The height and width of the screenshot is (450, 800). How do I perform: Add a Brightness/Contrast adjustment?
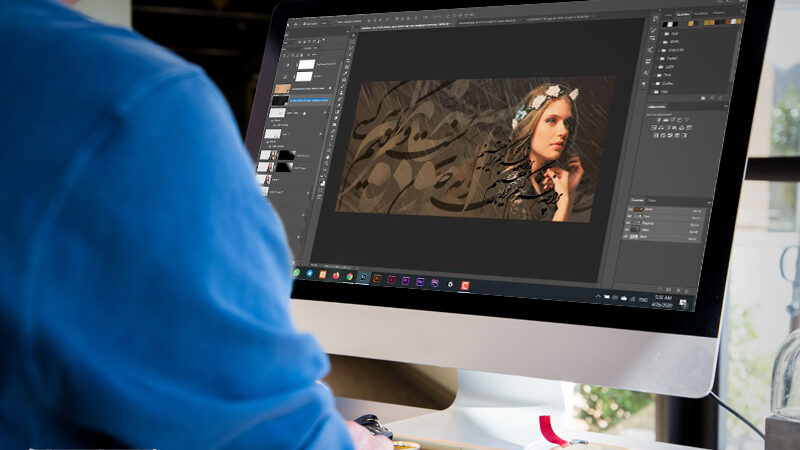tap(659, 119)
